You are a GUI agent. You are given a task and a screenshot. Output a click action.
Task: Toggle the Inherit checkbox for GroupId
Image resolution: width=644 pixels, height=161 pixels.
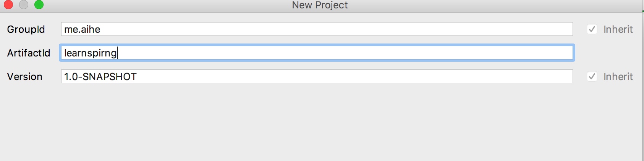[x=592, y=29]
